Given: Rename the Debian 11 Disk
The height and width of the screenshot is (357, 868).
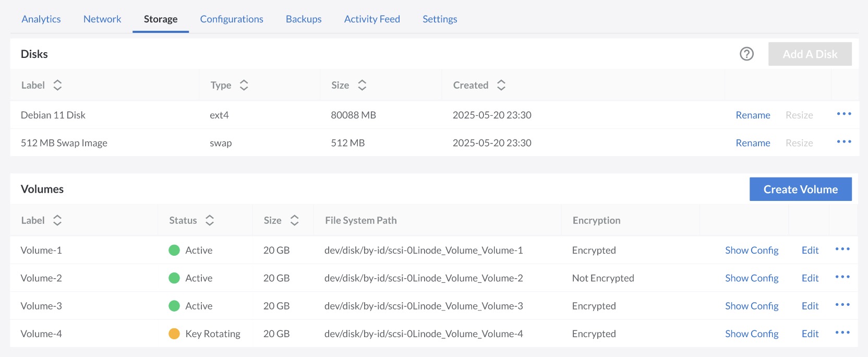Looking at the screenshot, I should (x=753, y=115).
